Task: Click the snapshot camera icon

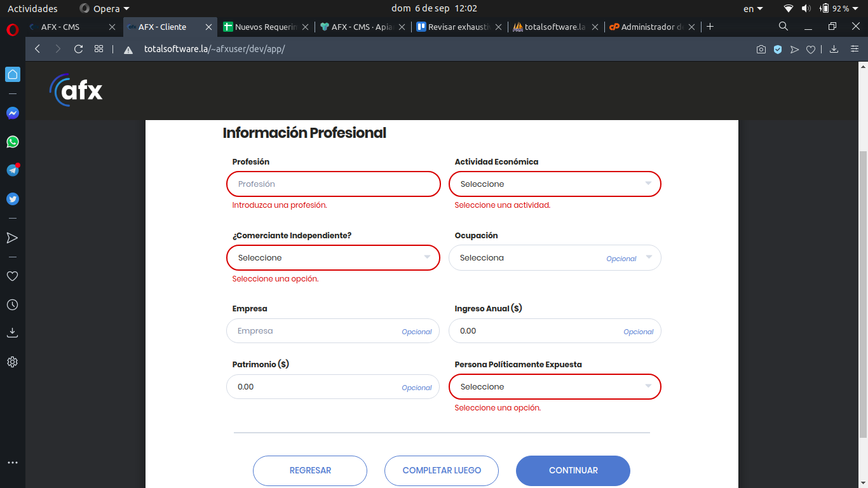Action: click(x=761, y=50)
